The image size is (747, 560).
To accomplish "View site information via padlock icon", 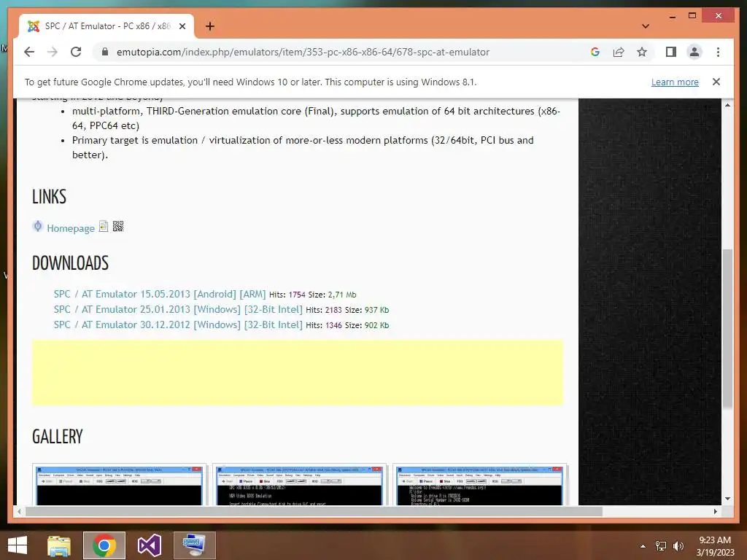I will 105,52.
